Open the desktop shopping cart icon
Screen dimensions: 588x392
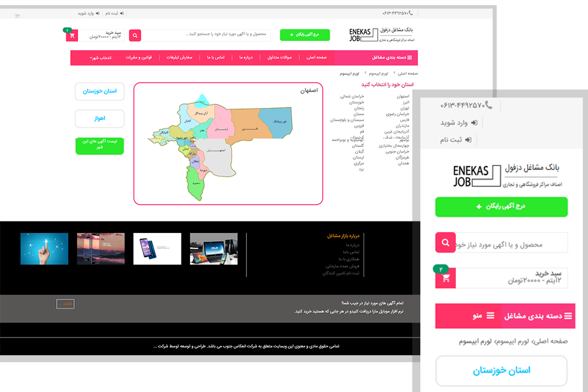(72, 36)
